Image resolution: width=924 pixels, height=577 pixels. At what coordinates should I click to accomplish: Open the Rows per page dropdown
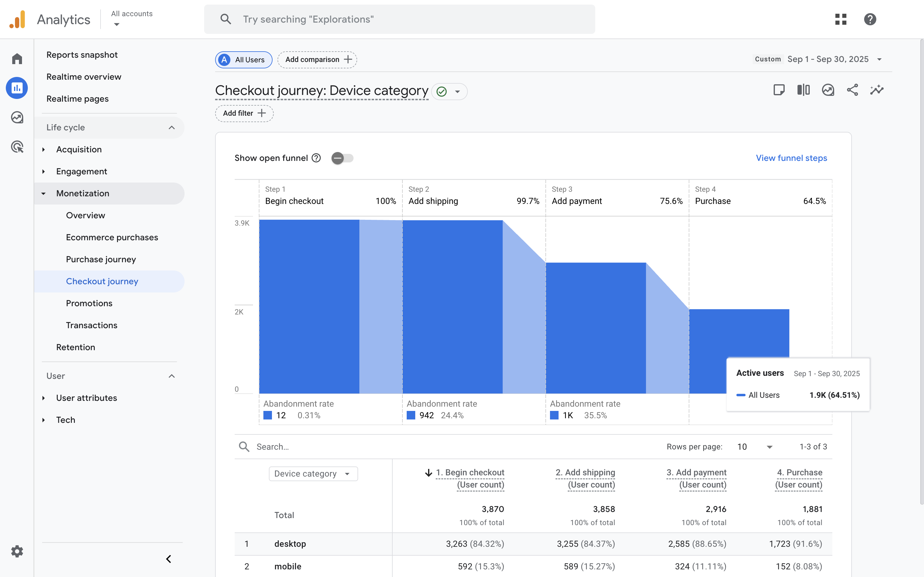click(x=755, y=446)
